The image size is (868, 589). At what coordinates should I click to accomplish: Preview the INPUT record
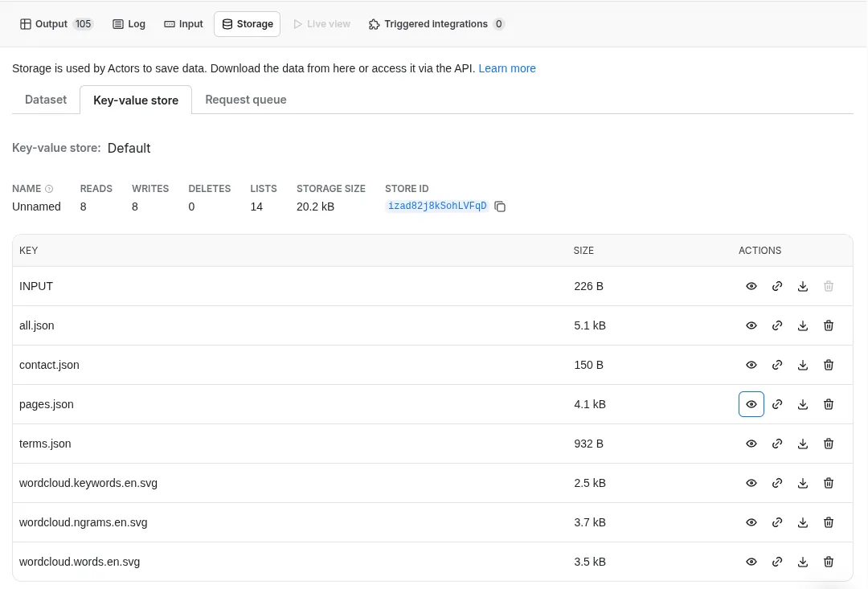[x=751, y=286]
